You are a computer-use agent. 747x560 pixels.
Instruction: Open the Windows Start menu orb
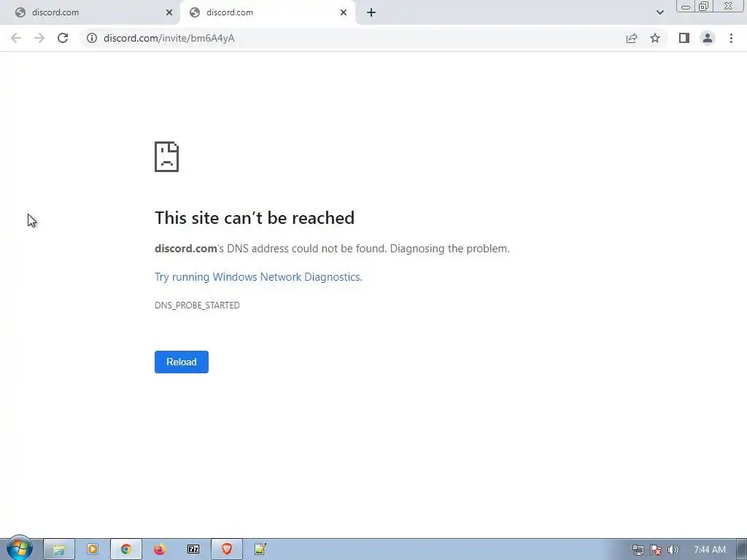coord(19,548)
